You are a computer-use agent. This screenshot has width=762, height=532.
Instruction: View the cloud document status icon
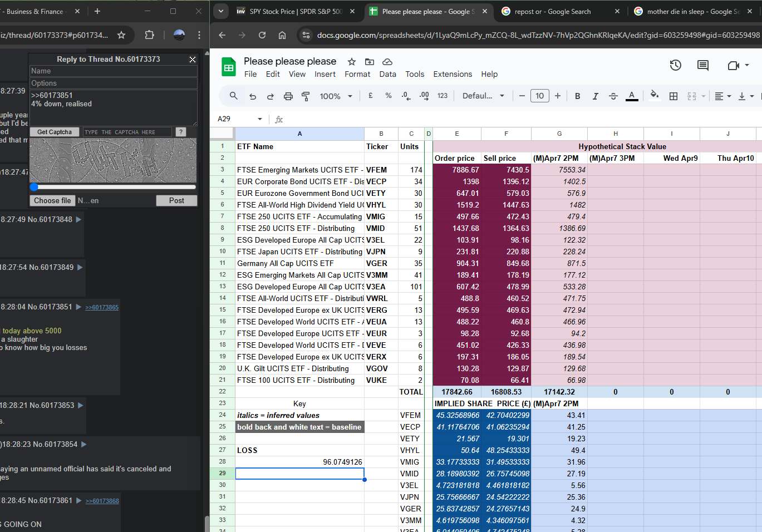pyautogui.click(x=387, y=62)
